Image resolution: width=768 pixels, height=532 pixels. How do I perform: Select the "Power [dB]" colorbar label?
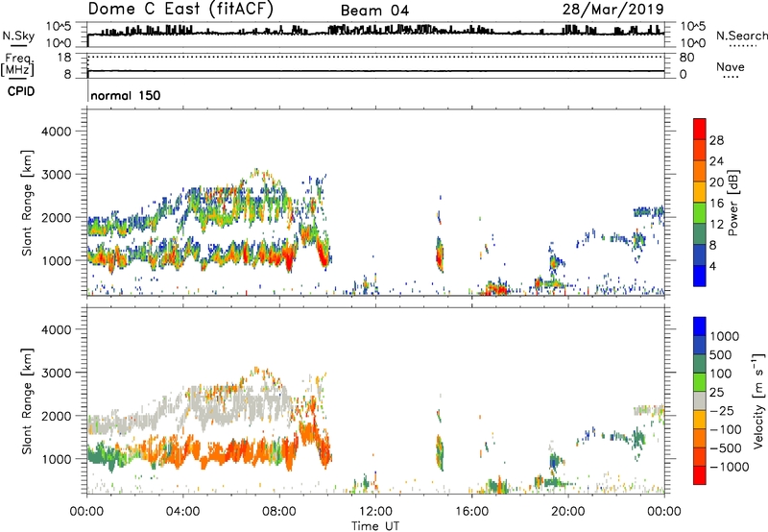click(733, 203)
